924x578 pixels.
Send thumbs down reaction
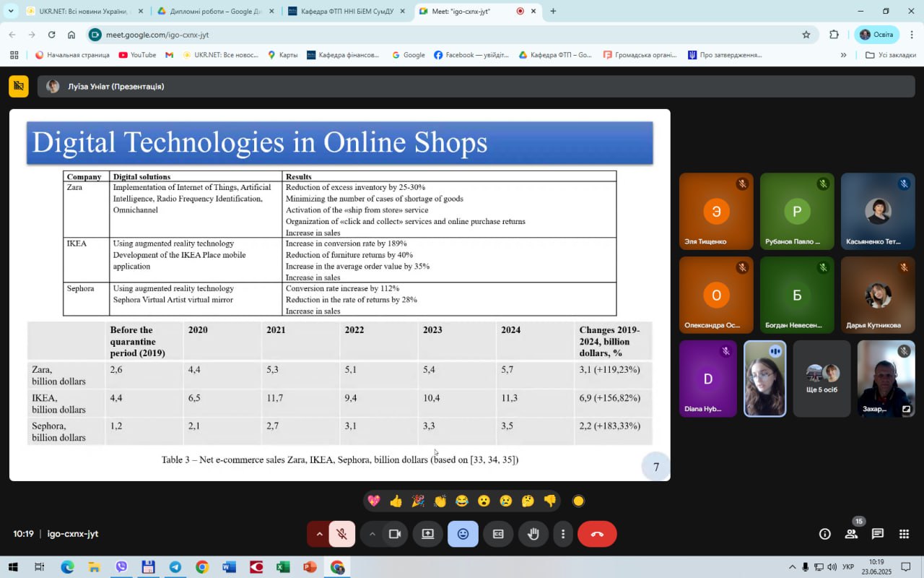click(x=550, y=501)
